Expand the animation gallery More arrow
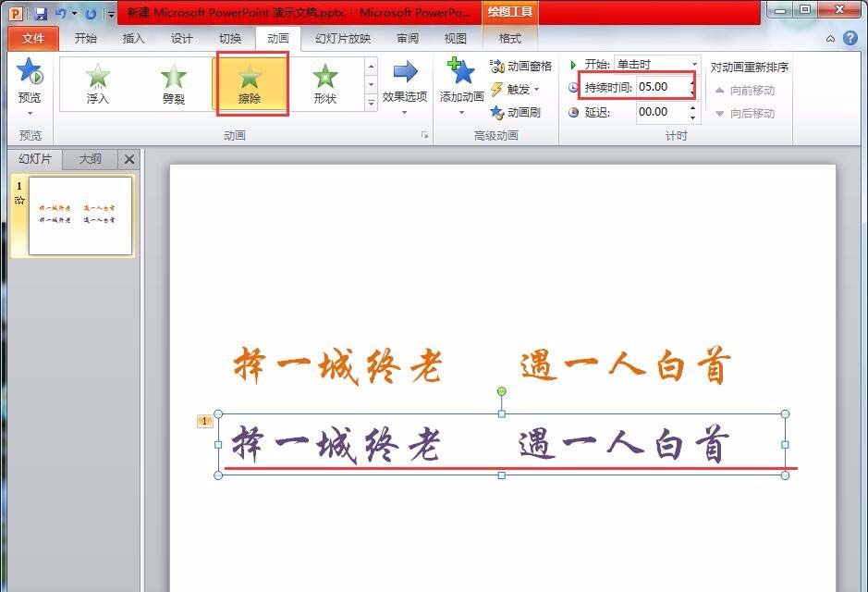The height and width of the screenshot is (592, 868). click(371, 103)
